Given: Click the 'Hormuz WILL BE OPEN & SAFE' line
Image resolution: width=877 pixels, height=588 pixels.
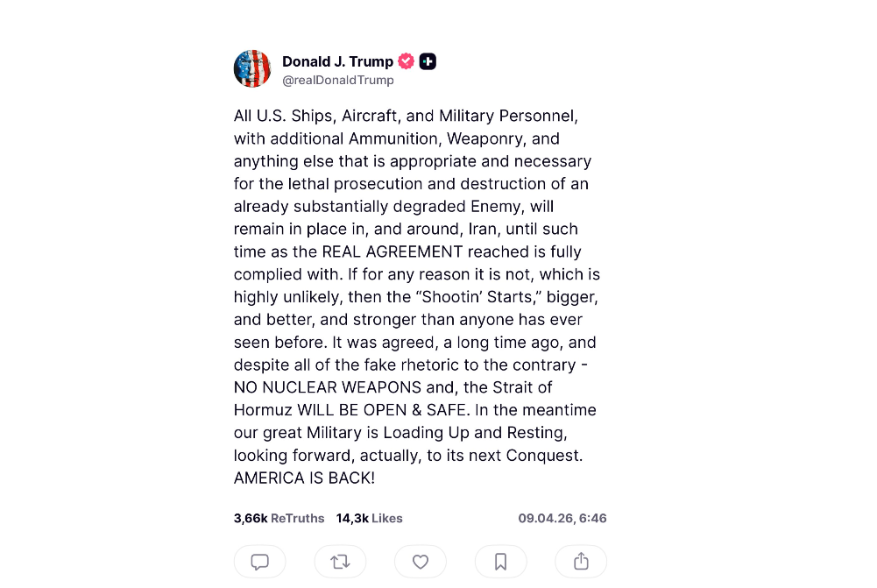Looking at the screenshot, I should tap(350, 410).
